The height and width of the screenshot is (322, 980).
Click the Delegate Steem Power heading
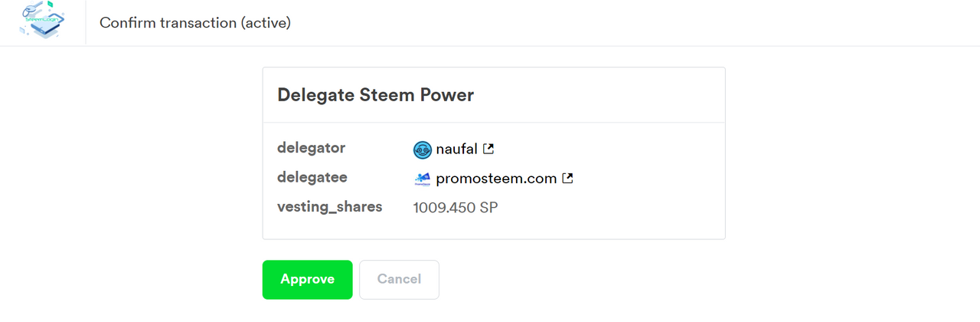pyautogui.click(x=375, y=95)
